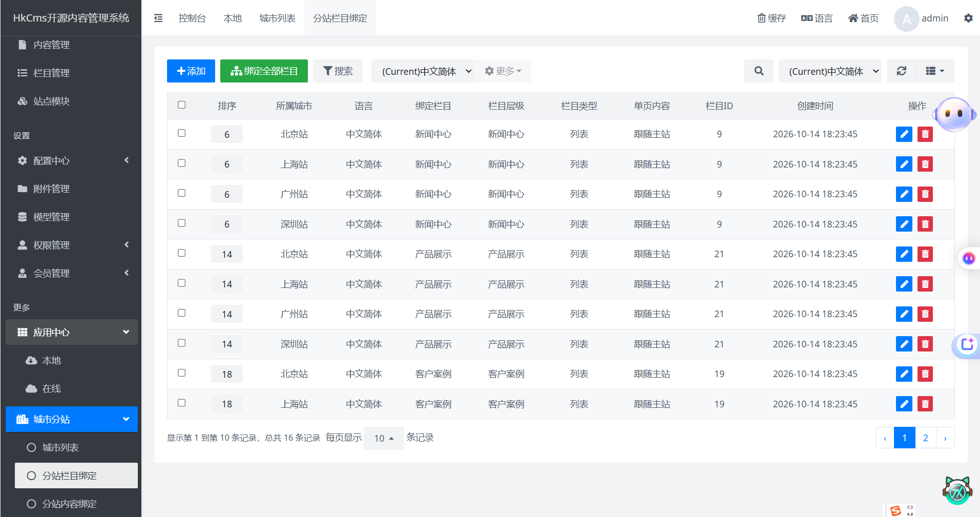980x517 pixels.
Task: Expand the 更多 actions dropdown
Action: pyautogui.click(x=503, y=71)
